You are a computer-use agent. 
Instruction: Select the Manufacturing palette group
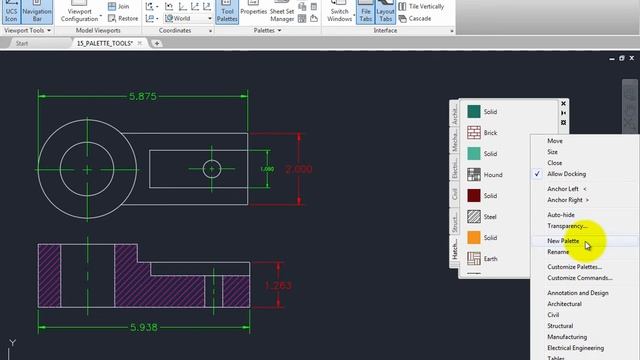[567, 337]
